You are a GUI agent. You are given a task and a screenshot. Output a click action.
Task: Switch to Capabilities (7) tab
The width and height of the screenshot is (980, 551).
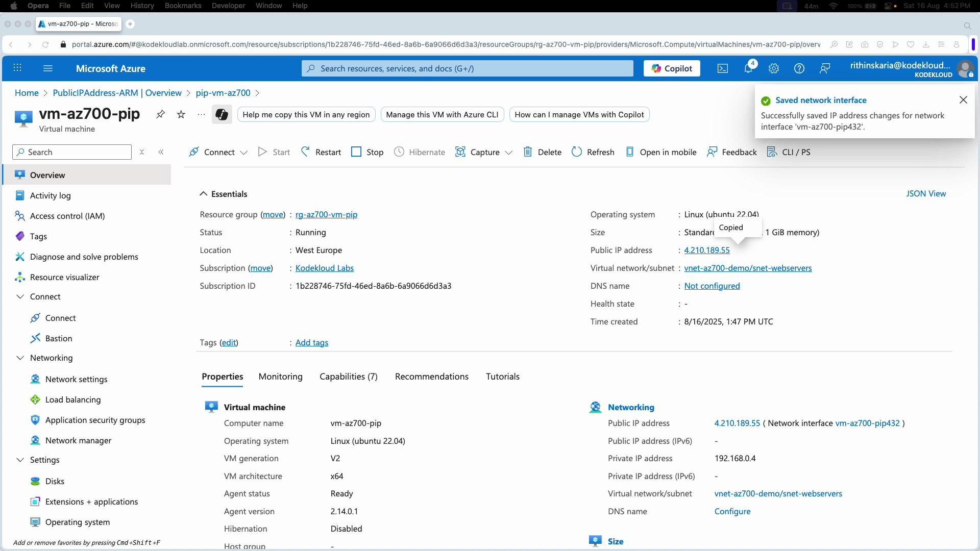349,377
